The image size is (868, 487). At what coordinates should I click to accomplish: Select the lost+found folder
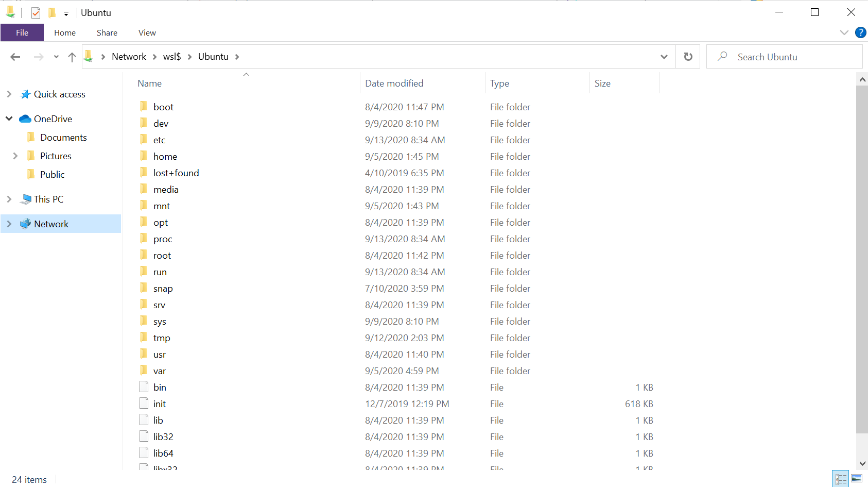point(176,173)
